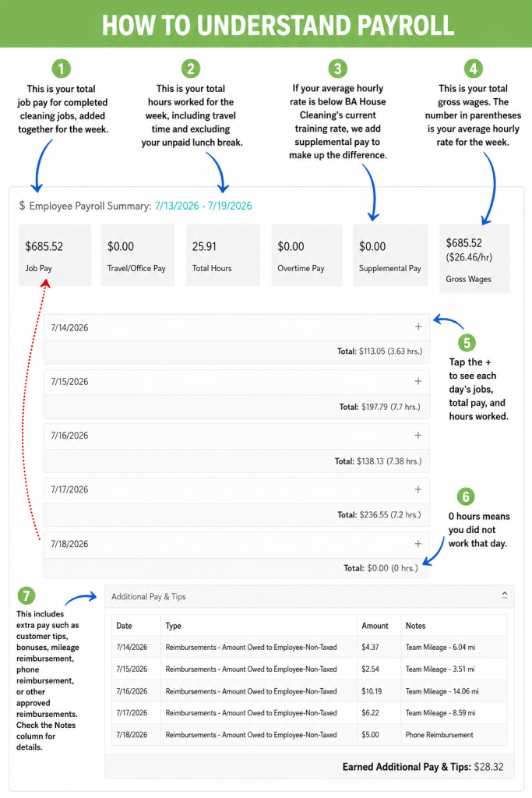Expand the 7/18/2026 day with plus icon
Image resolution: width=532 pixels, height=798 pixels.
(418, 543)
